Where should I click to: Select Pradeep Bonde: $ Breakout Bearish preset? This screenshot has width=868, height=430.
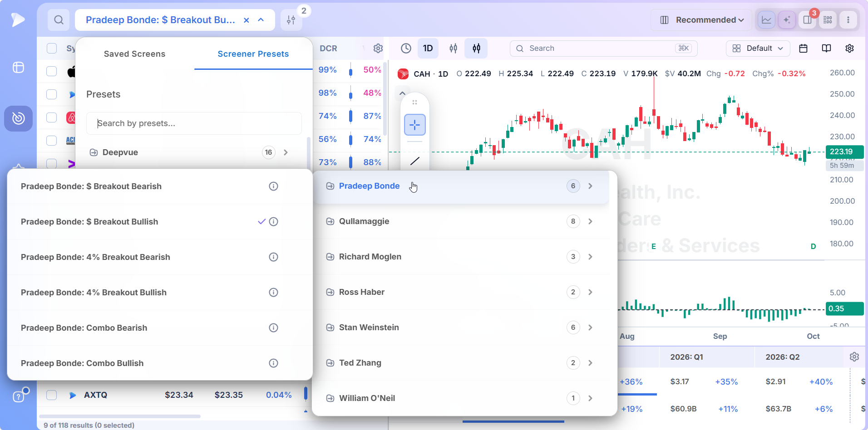coord(91,186)
